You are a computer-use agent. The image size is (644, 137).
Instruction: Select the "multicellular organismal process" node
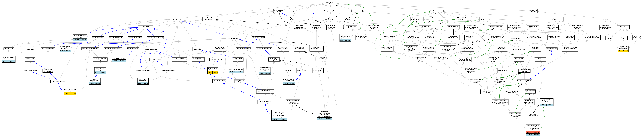209,19
